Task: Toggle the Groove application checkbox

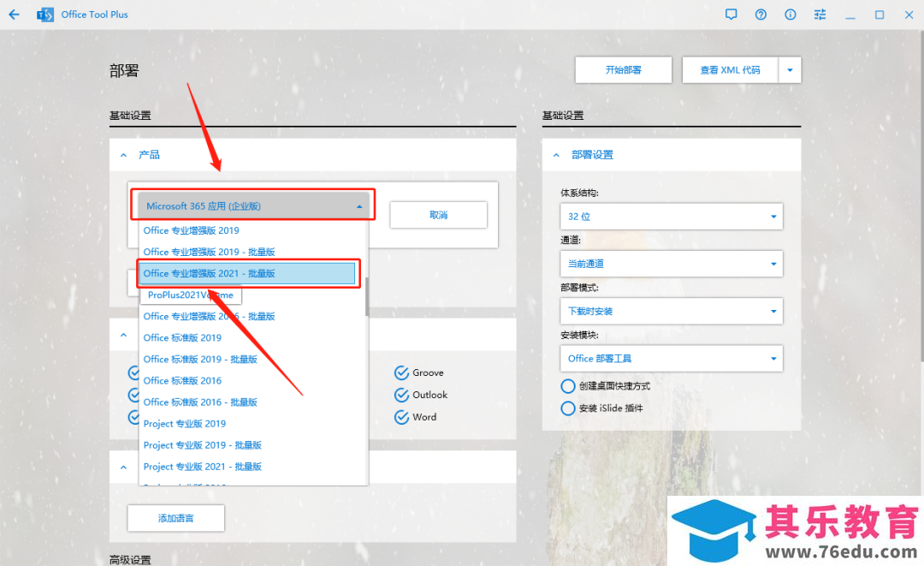Action: pos(401,373)
